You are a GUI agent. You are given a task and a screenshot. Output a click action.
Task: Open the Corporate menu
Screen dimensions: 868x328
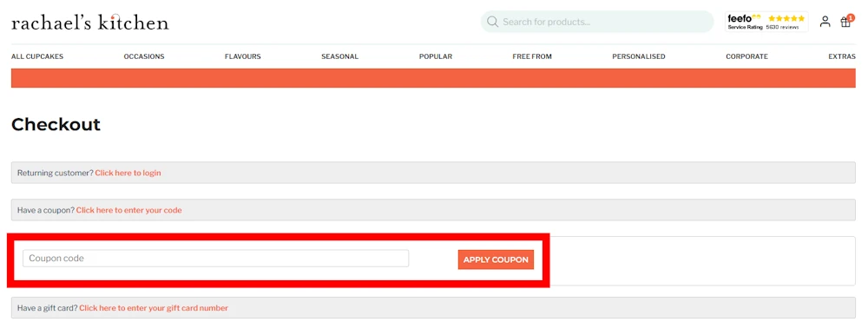pyautogui.click(x=746, y=56)
